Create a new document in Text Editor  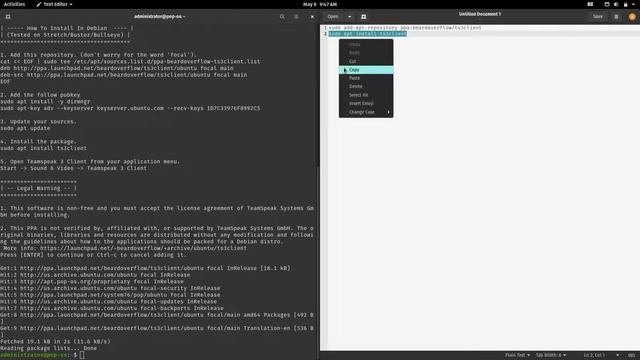pos(363,17)
